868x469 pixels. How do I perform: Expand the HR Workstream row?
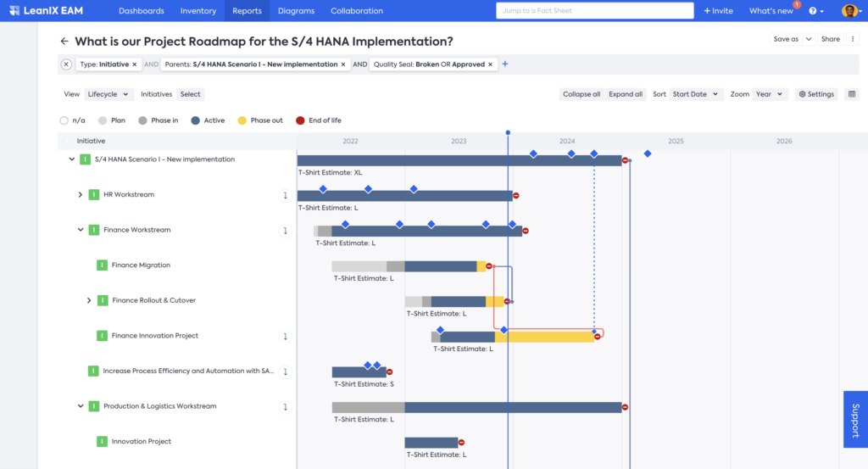pyautogui.click(x=81, y=195)
